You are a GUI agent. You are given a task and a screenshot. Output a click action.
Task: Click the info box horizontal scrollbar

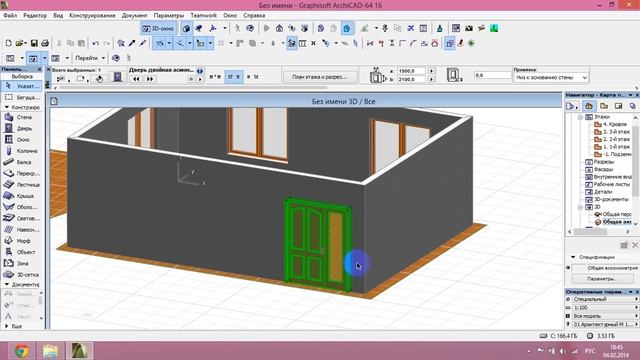[193, 87]
